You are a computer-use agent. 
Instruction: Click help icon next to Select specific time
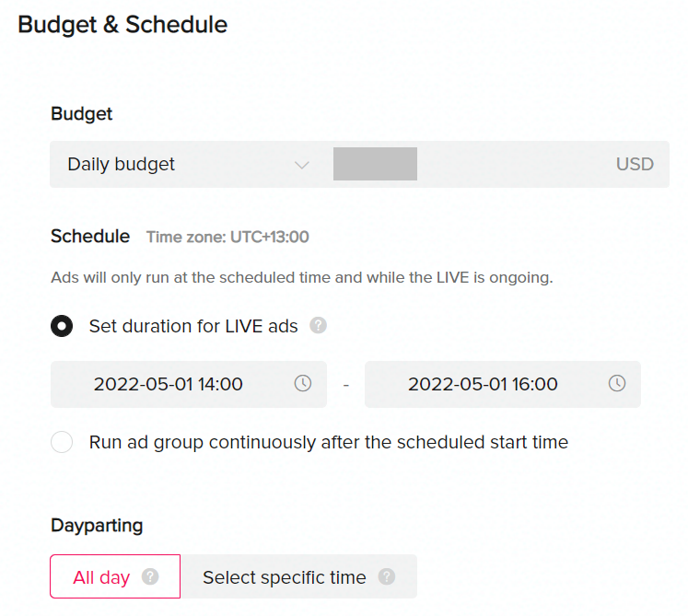coord(387,577)
